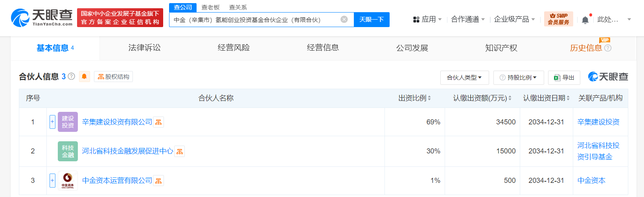Open 河北省科技金融发展促进中心 partner link
This screenshot has height=197, width=644.
pos(128,151)
